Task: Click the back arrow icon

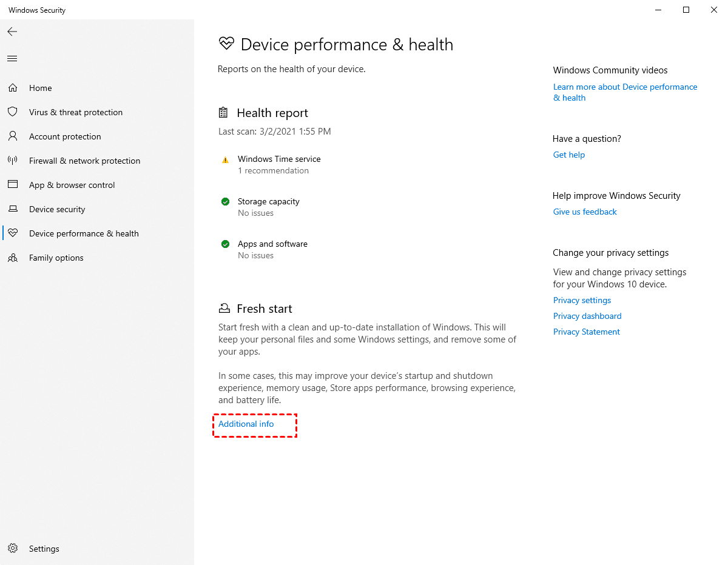Action: click(x=12, y=32)
